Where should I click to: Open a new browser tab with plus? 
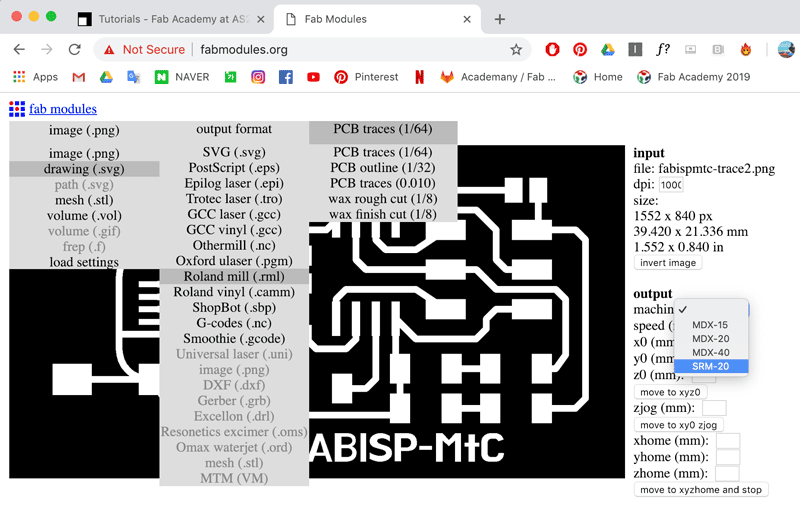point(499,19)
